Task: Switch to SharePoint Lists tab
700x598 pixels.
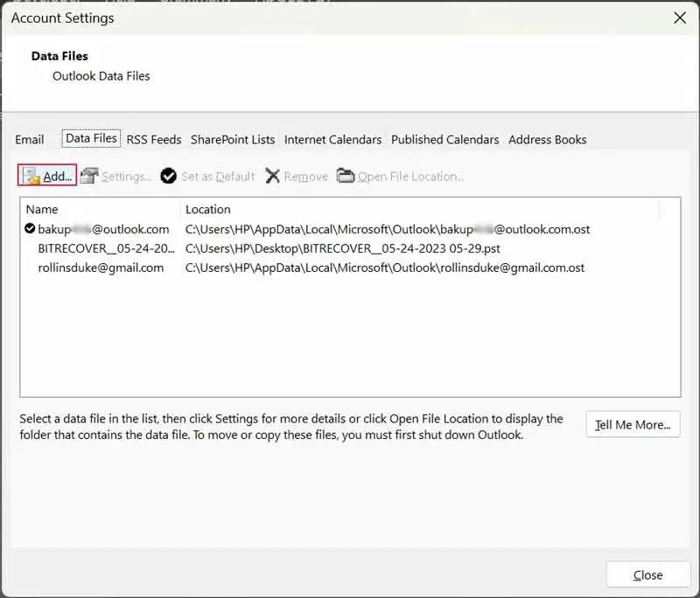Action: (233, 140)
